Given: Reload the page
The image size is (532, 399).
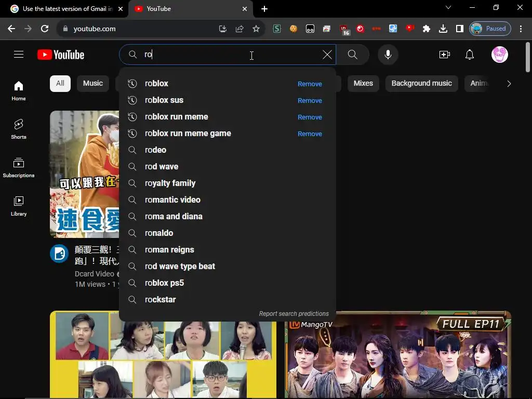Looking at the screenshot, I should pyautogui.click(x=45, y=29).
